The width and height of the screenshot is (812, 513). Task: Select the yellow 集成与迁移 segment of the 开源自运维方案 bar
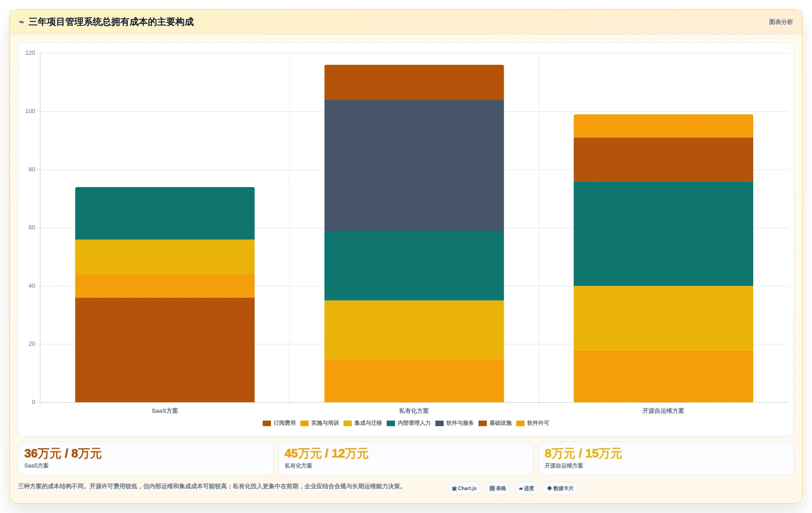[663, 318]
